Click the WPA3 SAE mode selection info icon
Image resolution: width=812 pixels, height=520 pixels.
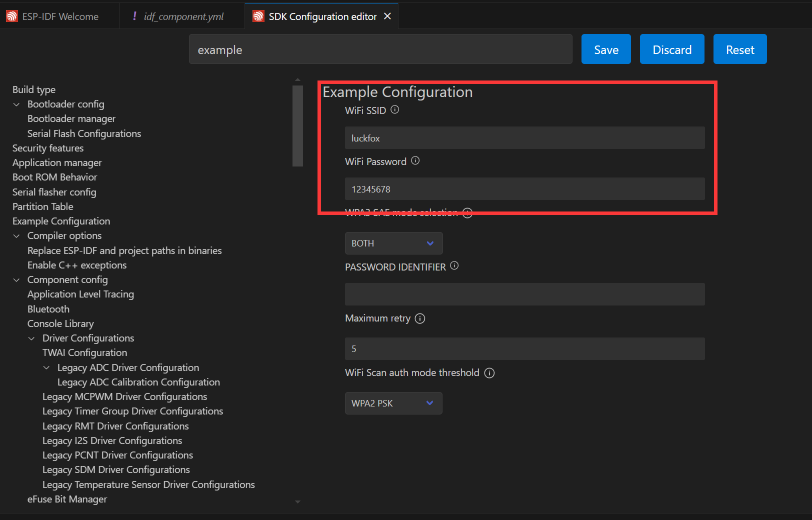point(467,213)
